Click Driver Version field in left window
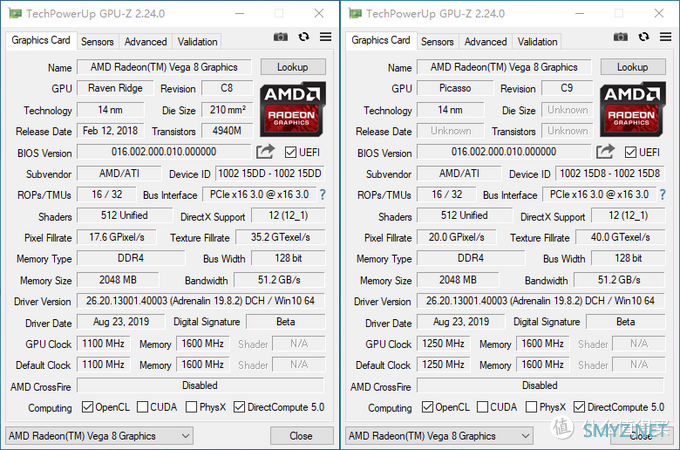This screenshot has width=680, height=450. (201, 301)
